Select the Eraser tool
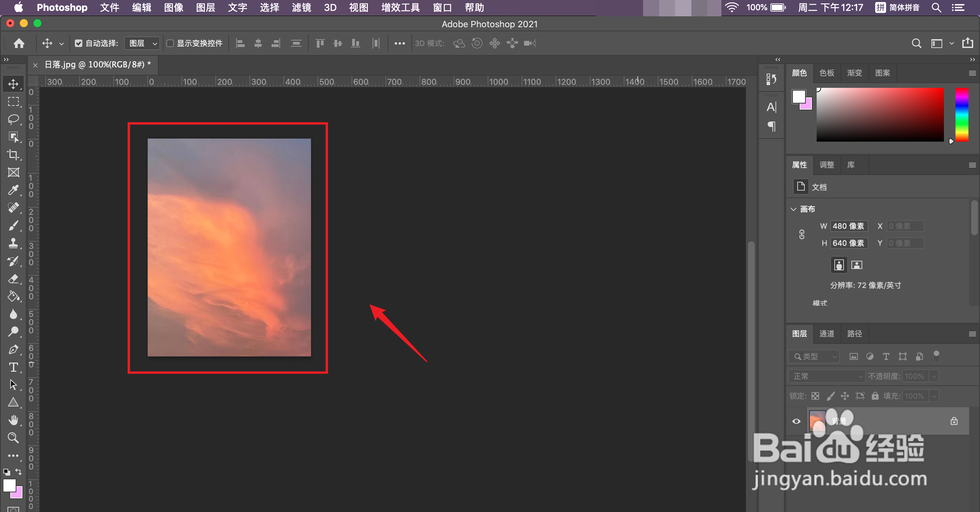980x512 pixels. click(x=13, y=279)
